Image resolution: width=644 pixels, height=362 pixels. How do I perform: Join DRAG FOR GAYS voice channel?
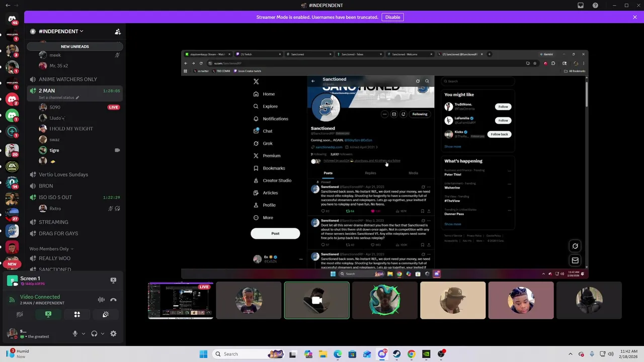coord(74,233)
